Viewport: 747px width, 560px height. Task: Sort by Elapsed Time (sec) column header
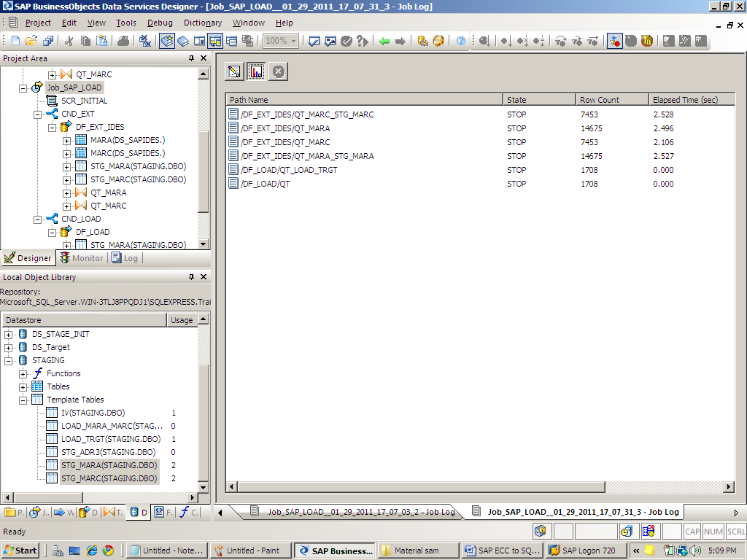[x=692, y=100]
